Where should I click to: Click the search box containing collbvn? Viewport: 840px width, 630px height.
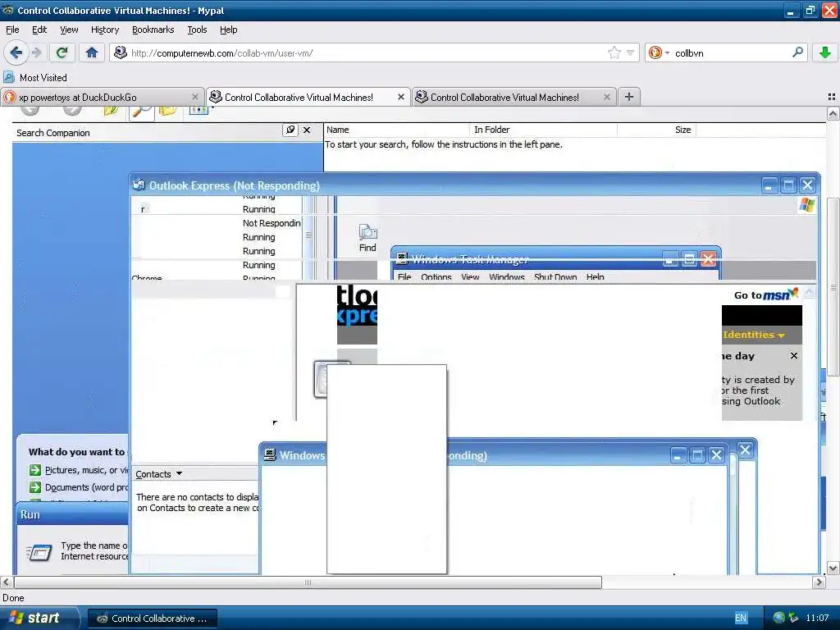point(728,53)
